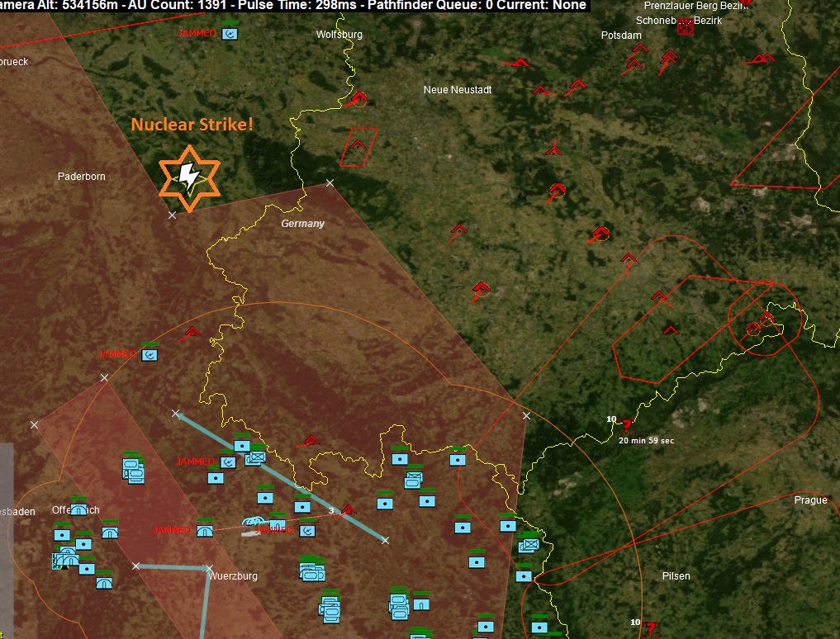
Task: Select the jammed radar unit west of Wolfsburg
Action: pyautogui.click(x=230, y=34)
